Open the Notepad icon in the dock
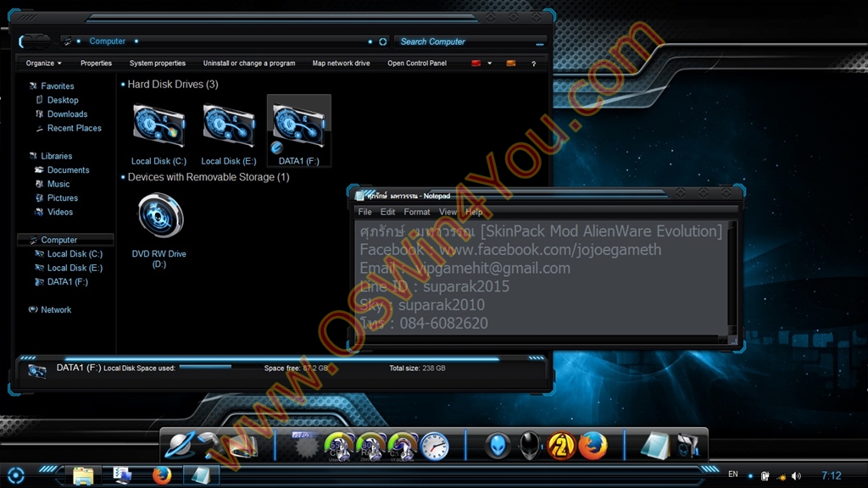 (655, 446)
